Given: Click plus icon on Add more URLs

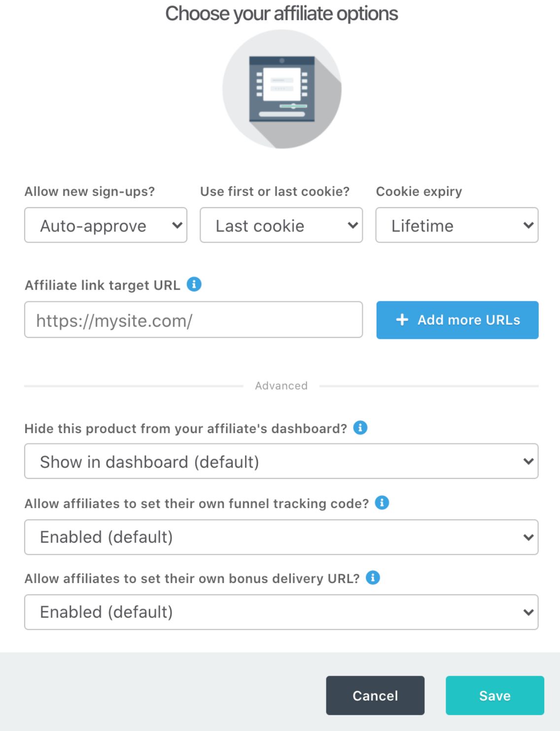Looking at the screenshot, I should coord(402,320).
